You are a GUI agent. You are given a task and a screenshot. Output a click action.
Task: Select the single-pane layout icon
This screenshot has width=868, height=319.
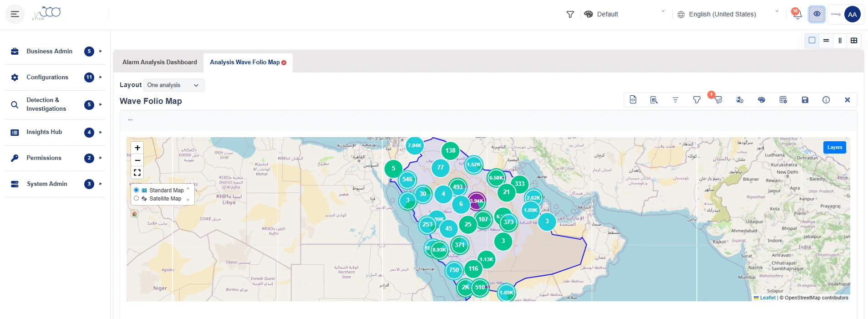pos(812,41)
